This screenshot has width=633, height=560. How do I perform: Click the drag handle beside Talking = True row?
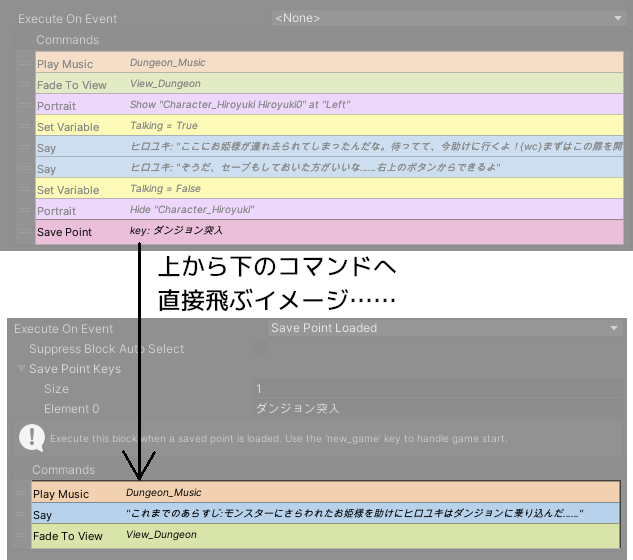coord(25,126)
